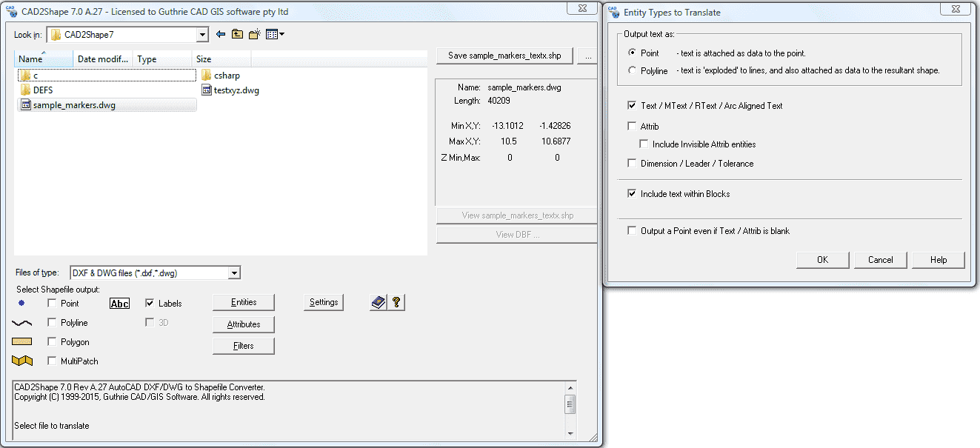Select the Point output text radio button
980x448 pixels.
[x=632, y=53]
